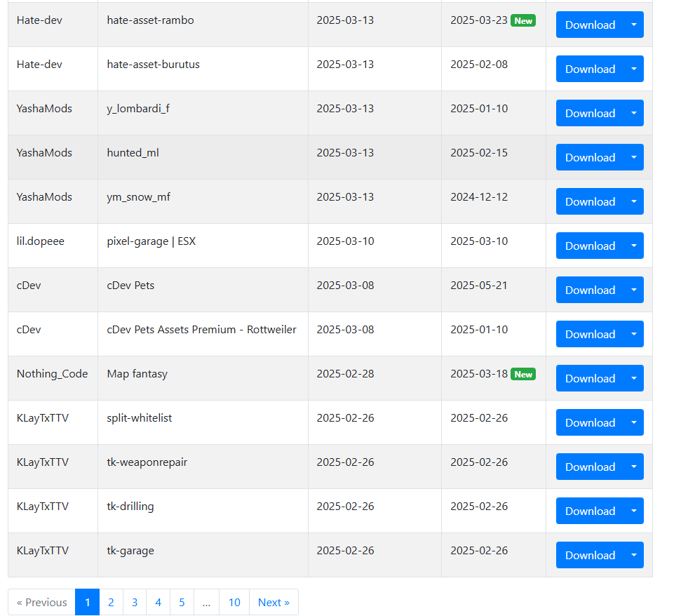
Task: Open the dropdown caret for pixel-garage | ESX
Action: point(634,246)
